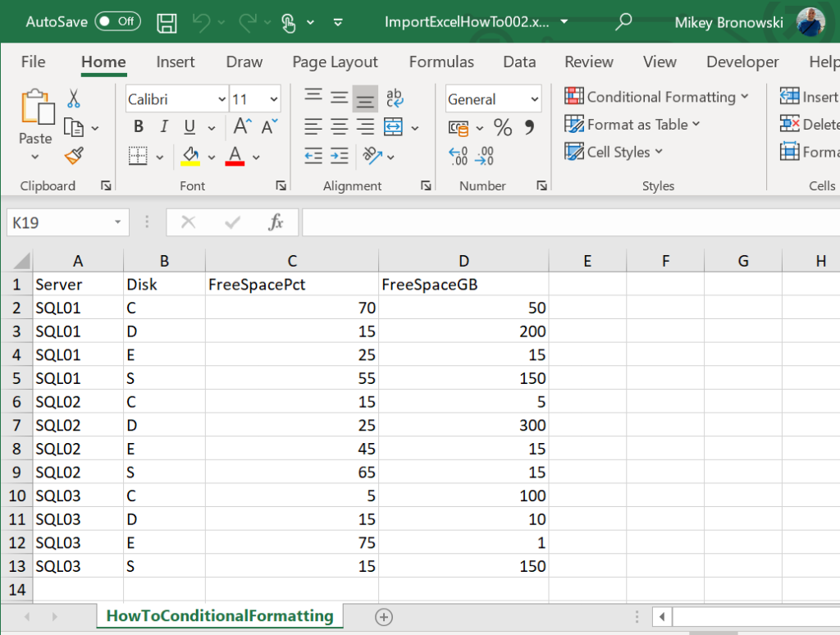Open the Calibri font name dropdown
This screenshot has height=635, width=840.
click(x=176, y=99)
